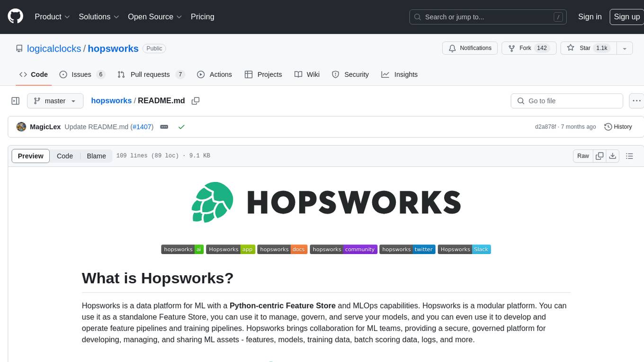This screenshot has width=644, height=362.
Task: Switch to the Projects tab
Action: [263, 74]
